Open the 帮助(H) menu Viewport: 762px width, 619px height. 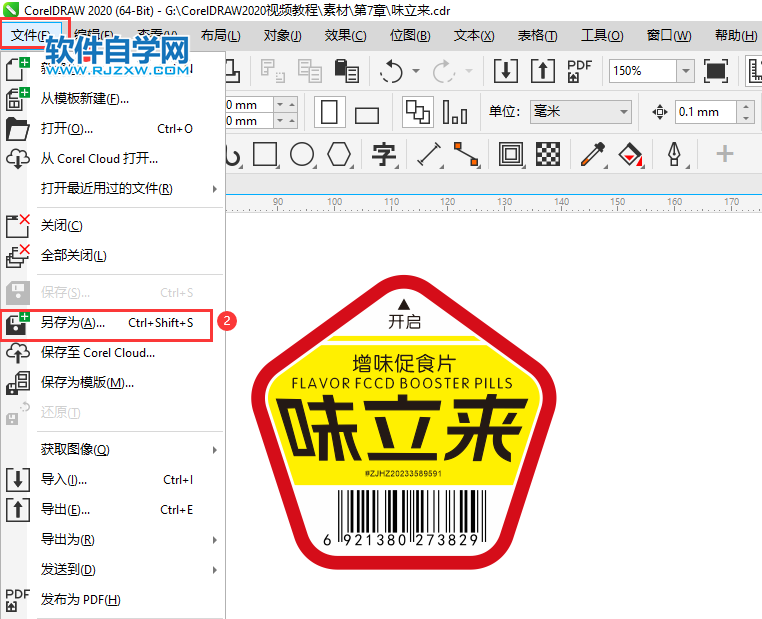[736, 35]
